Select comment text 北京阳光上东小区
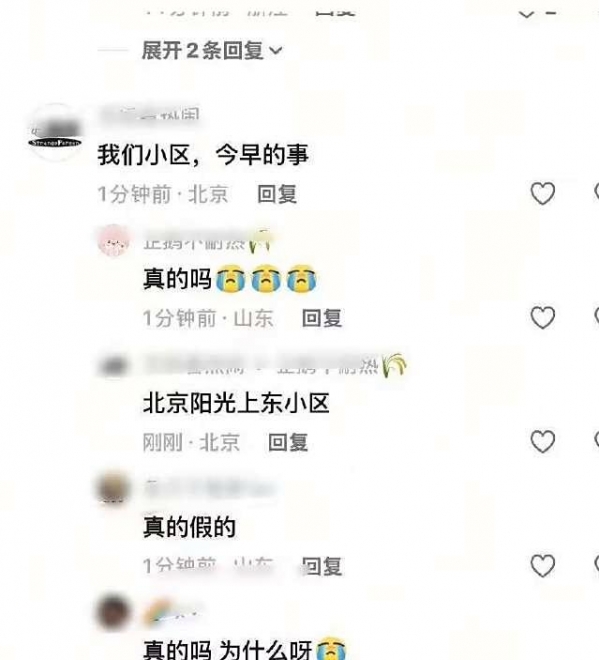The height and width of the screenshot is (660, 600). [x=236, y=403]
